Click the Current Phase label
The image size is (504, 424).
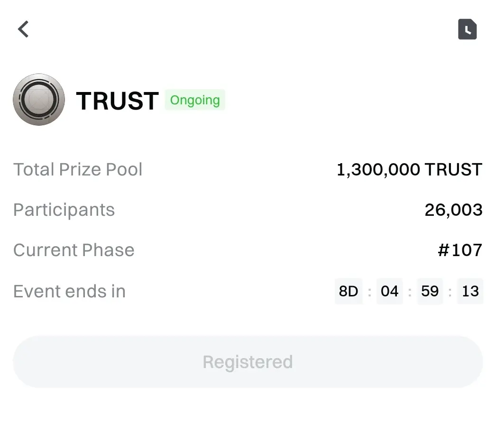pos(74,250)
